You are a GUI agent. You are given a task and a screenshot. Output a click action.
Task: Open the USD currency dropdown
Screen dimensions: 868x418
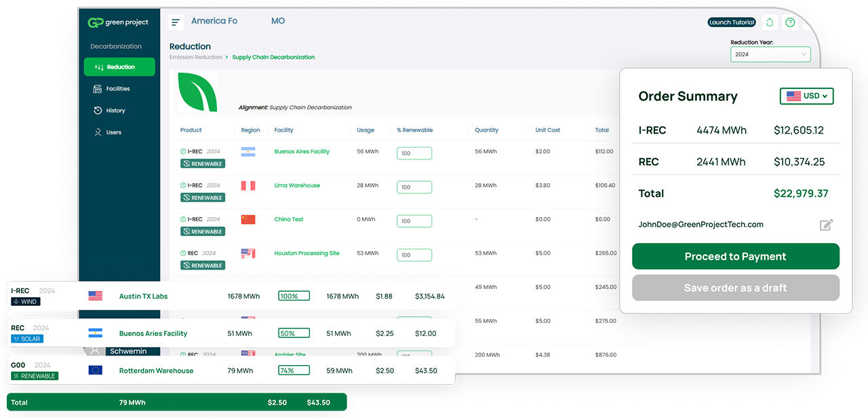point(806,96)
